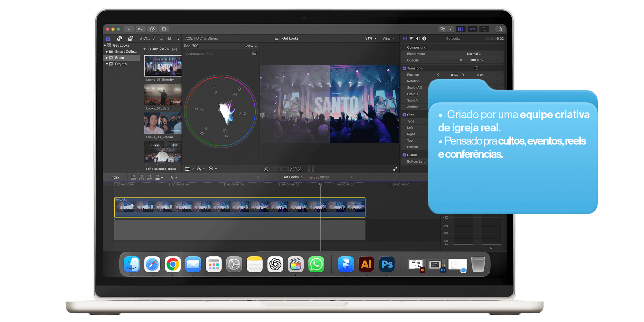644x322 pixels.
Task: Click the Opacity keyframe diamond
Action: tap(497, 60)
